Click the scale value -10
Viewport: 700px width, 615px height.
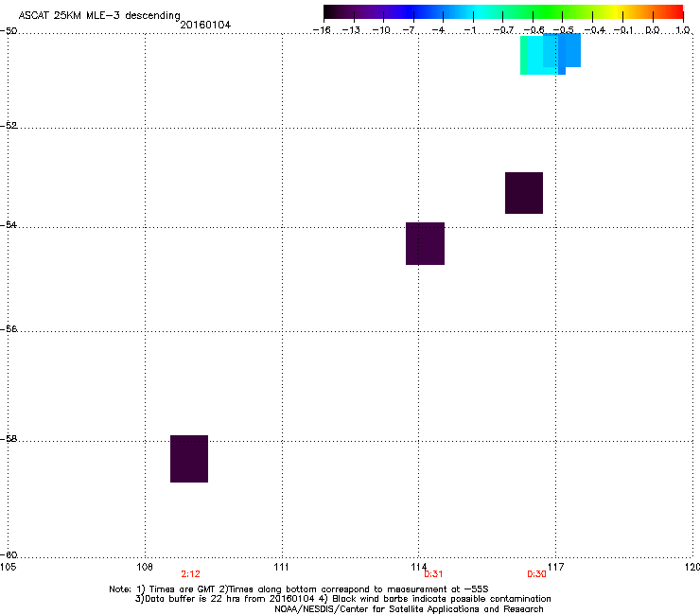point(381,30)
